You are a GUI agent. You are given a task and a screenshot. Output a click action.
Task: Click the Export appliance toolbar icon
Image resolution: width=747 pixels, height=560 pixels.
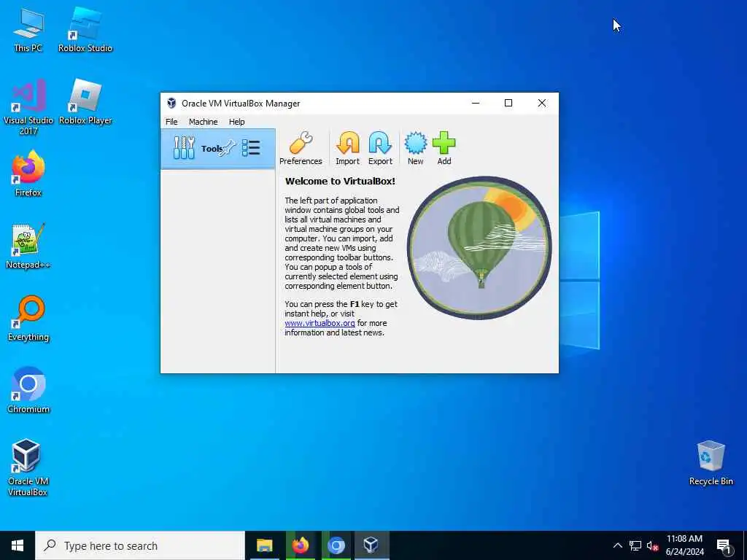tap(380, 149)
